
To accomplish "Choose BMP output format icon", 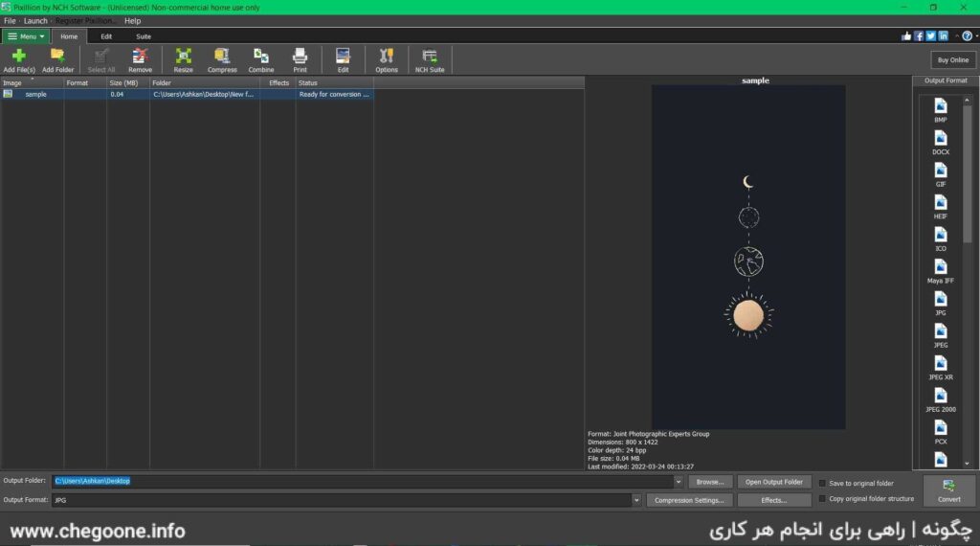I will 941,110.
